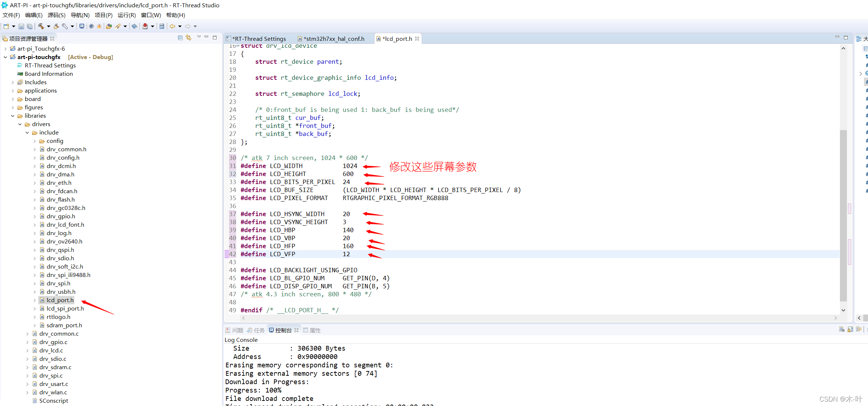
Task: Open the 项目(P) menu
Action: coord(104,15)
